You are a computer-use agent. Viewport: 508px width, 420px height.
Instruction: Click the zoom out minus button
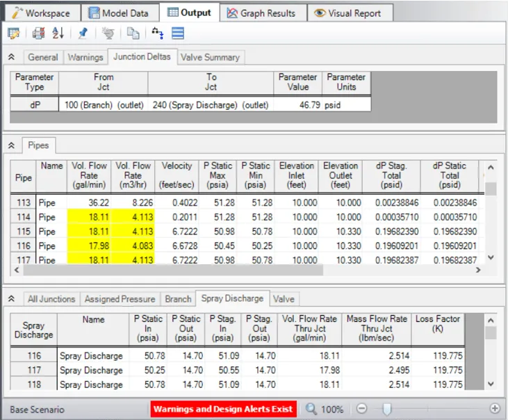click(362, 409)
